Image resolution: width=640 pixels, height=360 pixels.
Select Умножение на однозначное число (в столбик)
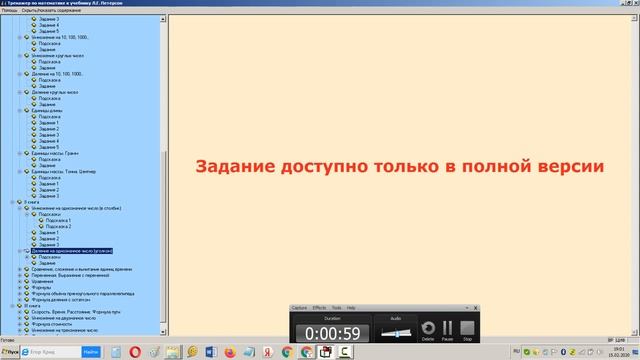(76, 208)
